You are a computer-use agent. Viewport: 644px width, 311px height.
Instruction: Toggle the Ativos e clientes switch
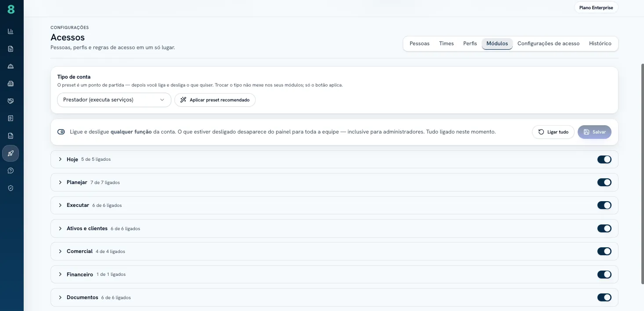pos(604,228)
